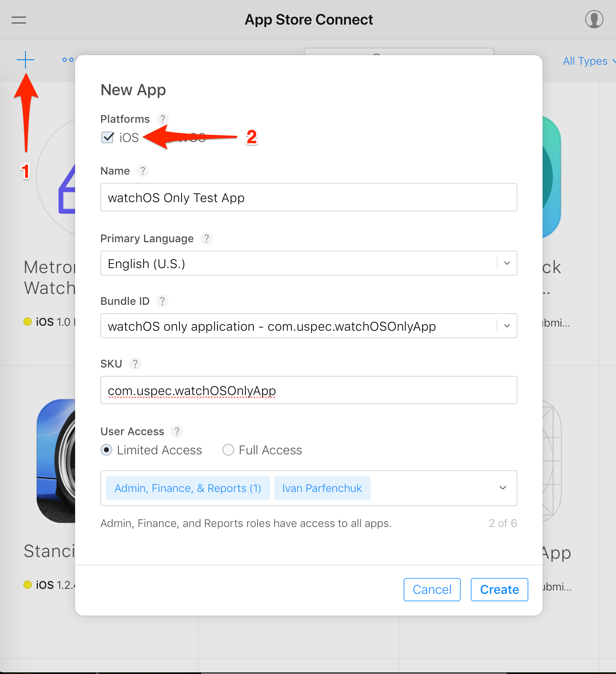Show help for Name field
This screenshot has height=674, width=616.
click(x=143, y=171)
